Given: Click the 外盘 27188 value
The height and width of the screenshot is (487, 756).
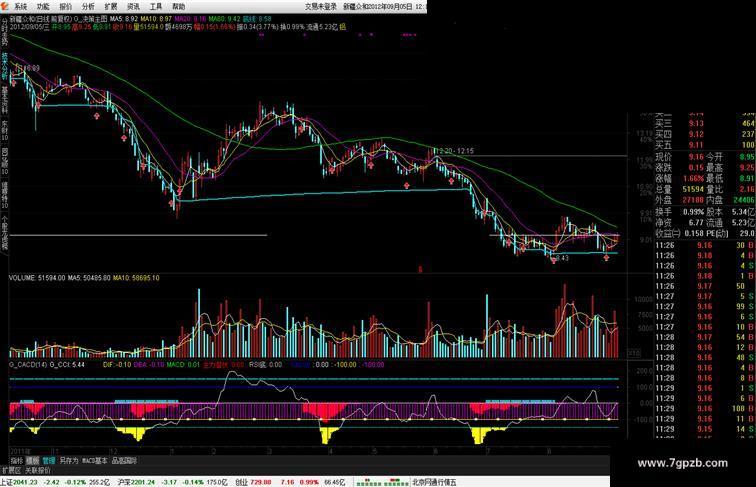Looking at the screenshot, I should [693, 200].
